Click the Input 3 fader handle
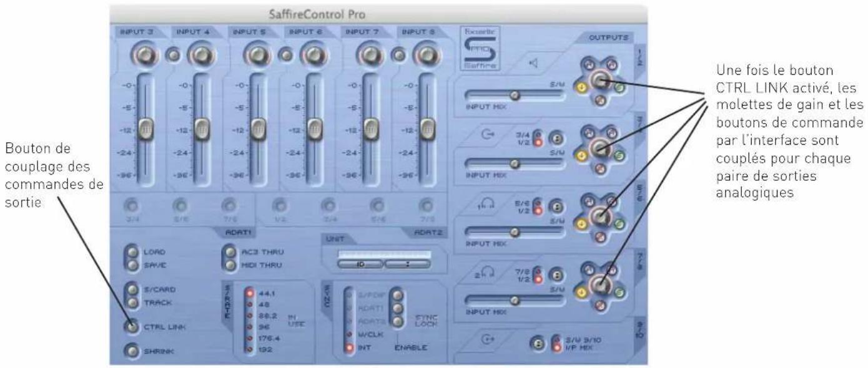This screenshot has width=868, height=368. [145, 128]
